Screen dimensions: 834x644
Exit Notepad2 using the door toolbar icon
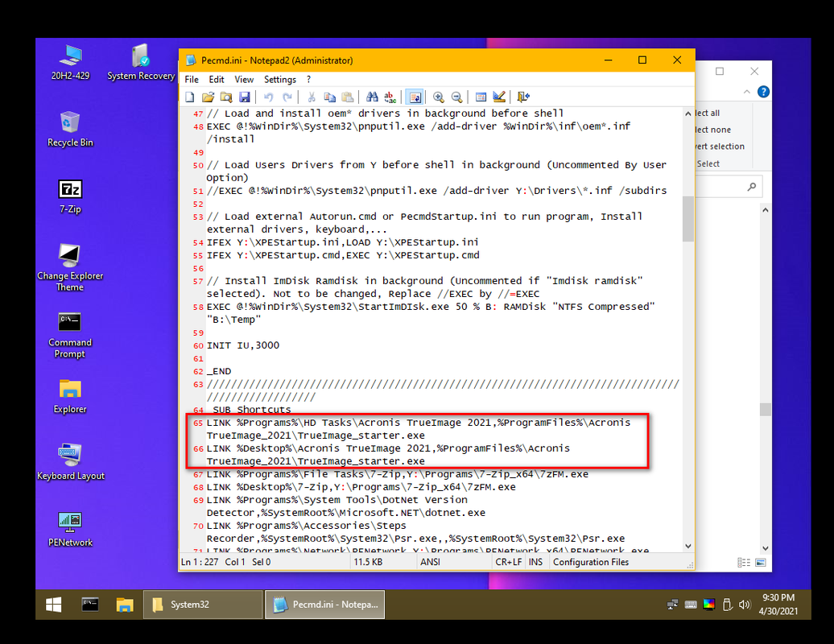click(523, 97)
